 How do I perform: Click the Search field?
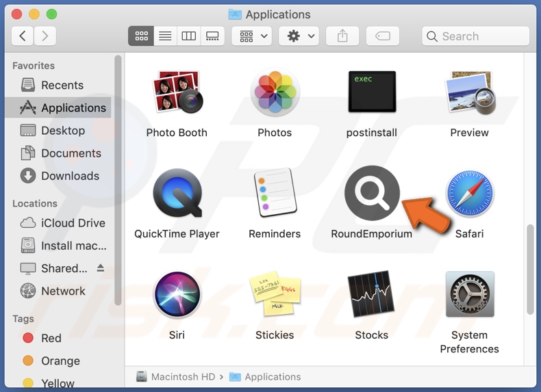[475, 36]
